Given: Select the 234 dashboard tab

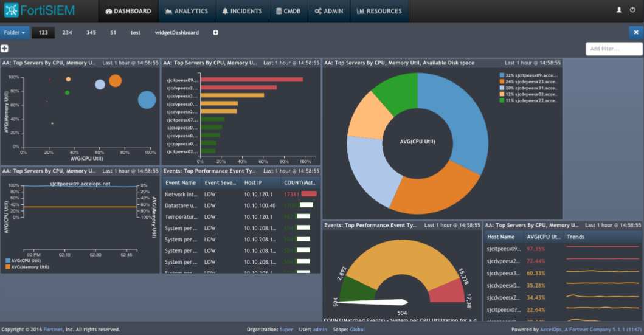Looking at the screenshot, I should pyautogui.click(x=67, y=33).
